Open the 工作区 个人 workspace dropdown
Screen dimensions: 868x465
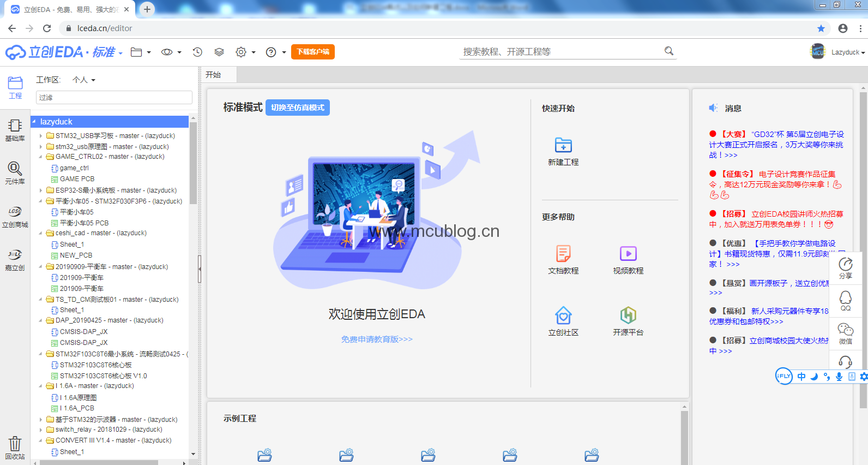click(84, 80)
